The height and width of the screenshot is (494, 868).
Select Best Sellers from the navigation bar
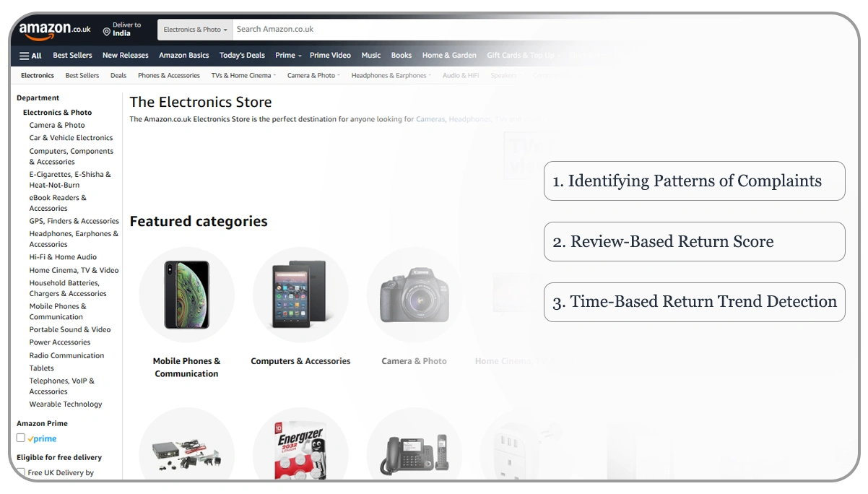(71, 55)
